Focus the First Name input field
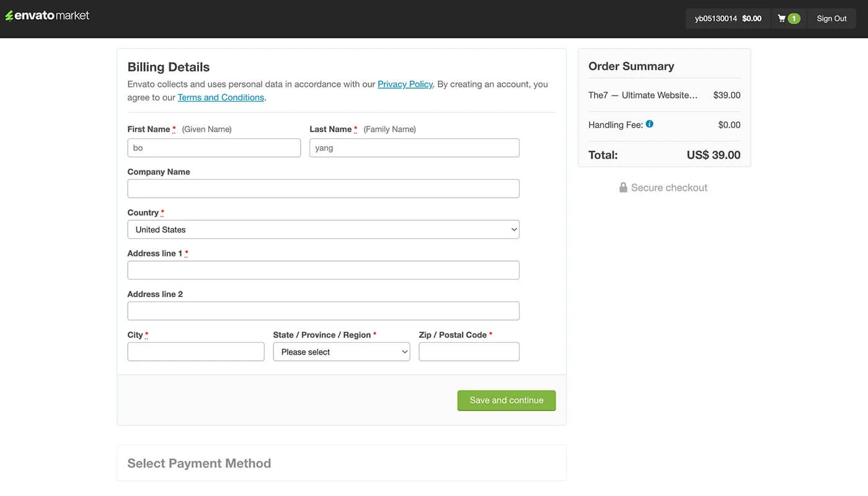 click(214, 148)
